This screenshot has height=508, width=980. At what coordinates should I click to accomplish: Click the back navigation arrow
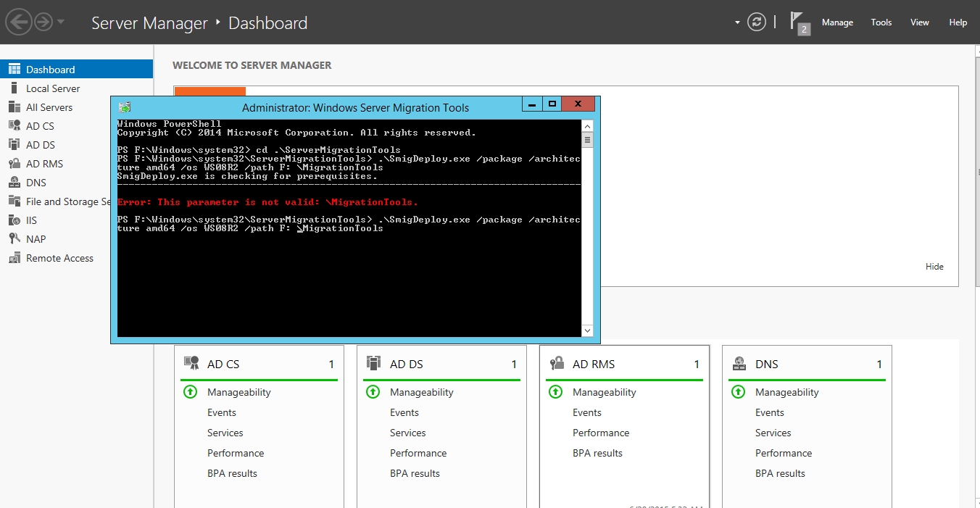tap(19, 22)
